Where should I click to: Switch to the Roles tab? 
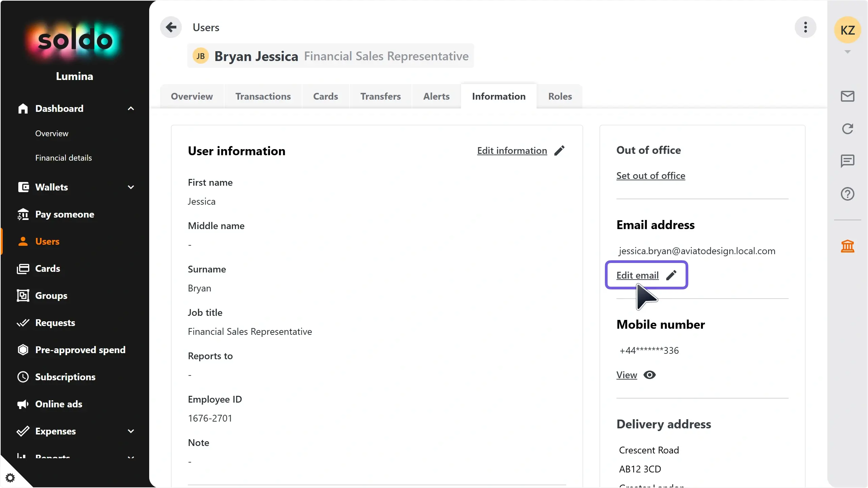(x=560, y=96)
